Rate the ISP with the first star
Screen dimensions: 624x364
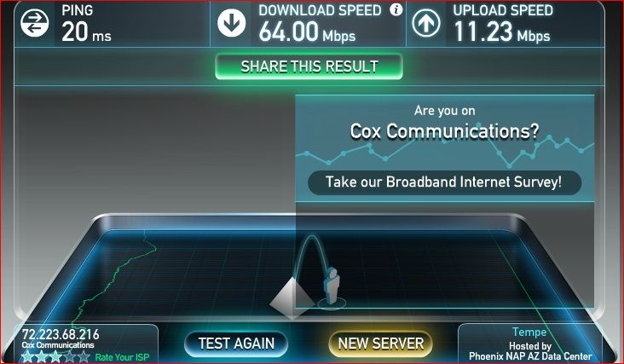(27, 356)
